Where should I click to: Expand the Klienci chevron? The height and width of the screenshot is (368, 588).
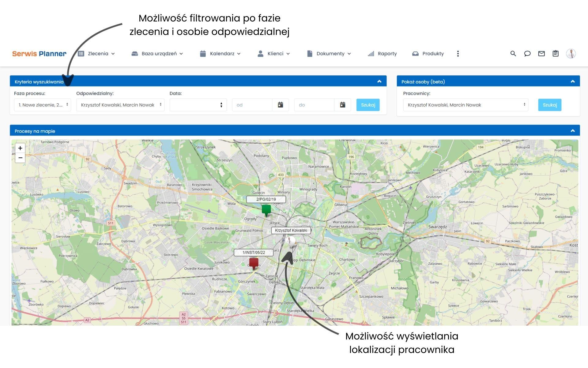[288, 54]
